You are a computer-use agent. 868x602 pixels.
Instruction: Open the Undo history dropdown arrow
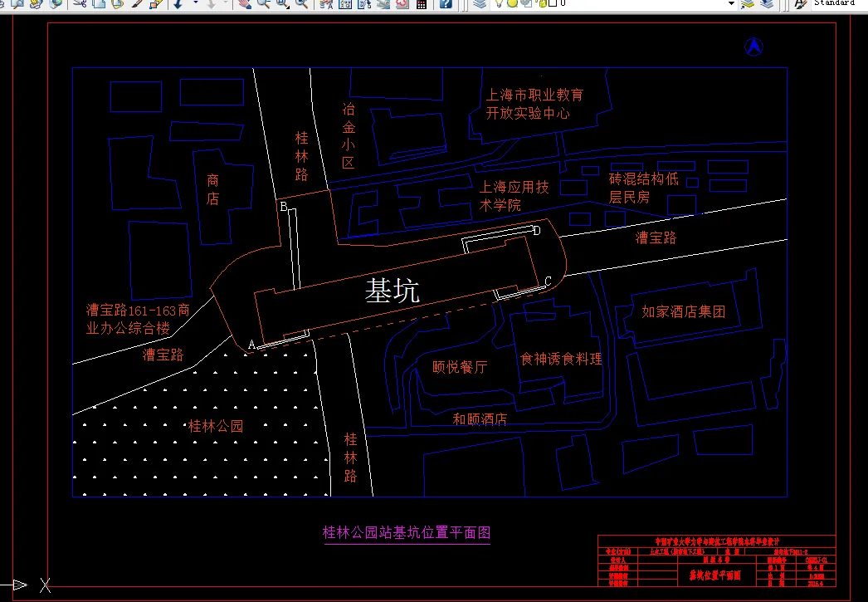tap(196, 6)
